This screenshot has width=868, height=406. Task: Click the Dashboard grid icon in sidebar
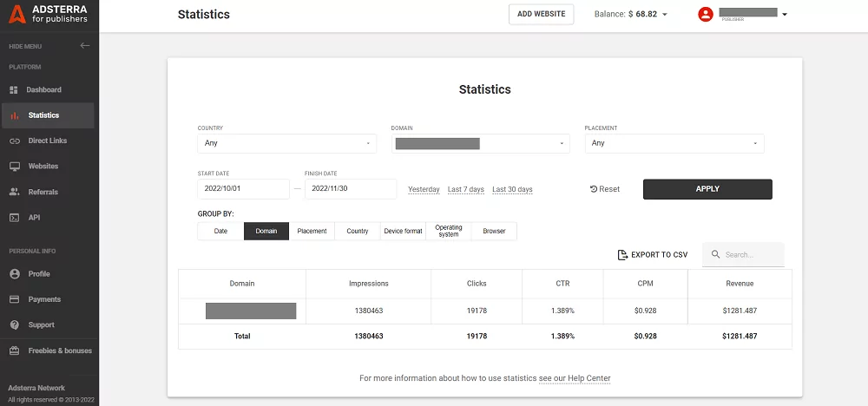(14, 90)
